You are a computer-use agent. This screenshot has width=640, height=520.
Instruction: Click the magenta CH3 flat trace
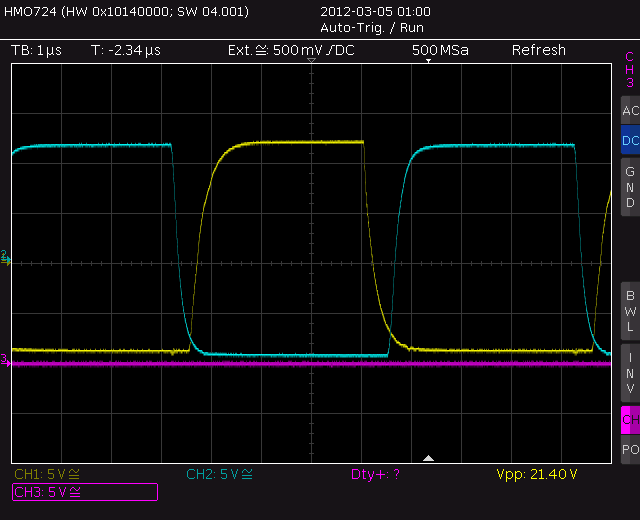311,363
